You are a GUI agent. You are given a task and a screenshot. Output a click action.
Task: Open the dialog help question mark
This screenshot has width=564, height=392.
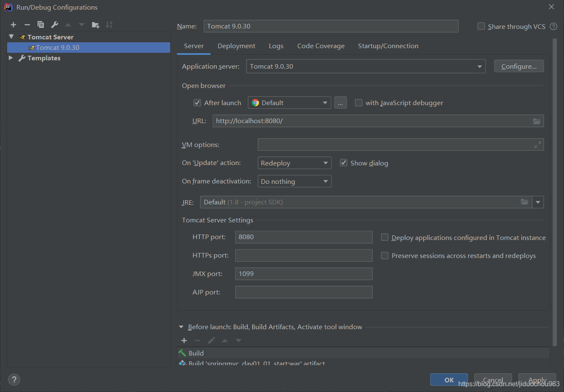pos(14,380)
